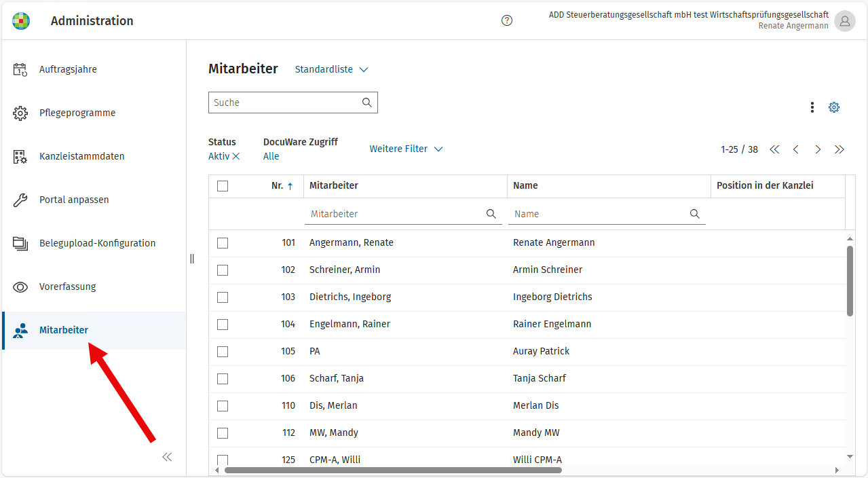Go to next page of results
The image size is (868, 478).
click(818, 149)
